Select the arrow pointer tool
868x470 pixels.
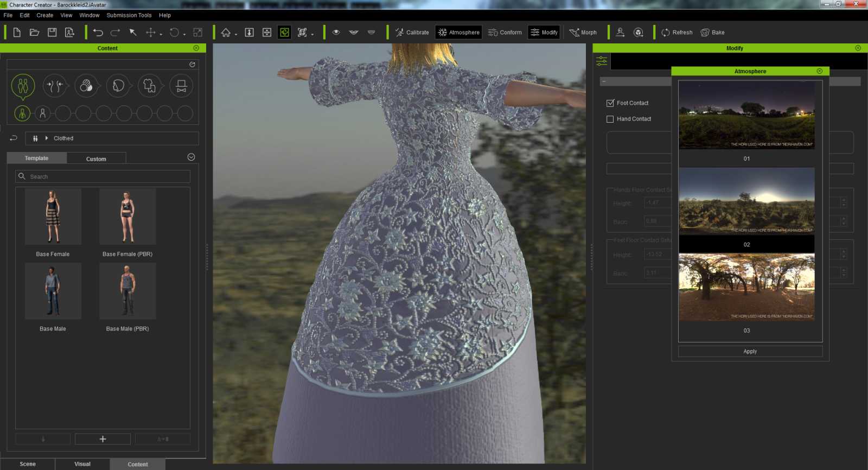click(x=133, y=33)
